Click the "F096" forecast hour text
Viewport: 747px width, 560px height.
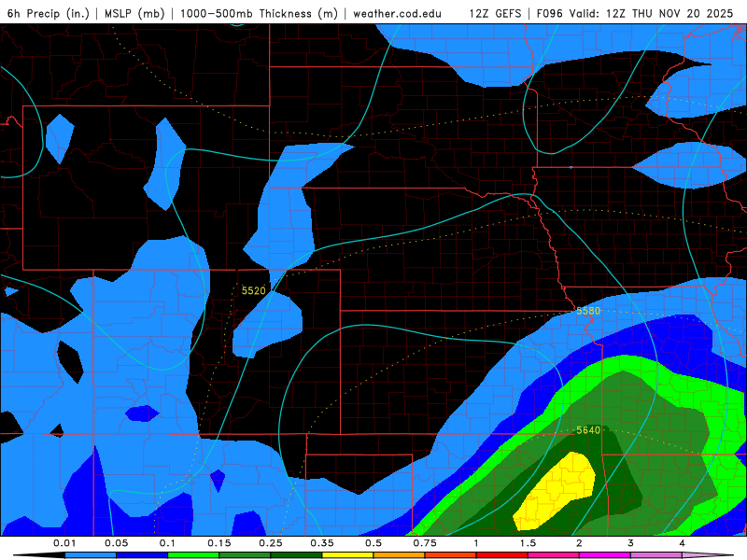pyautogui.click(x=551, y=13)
